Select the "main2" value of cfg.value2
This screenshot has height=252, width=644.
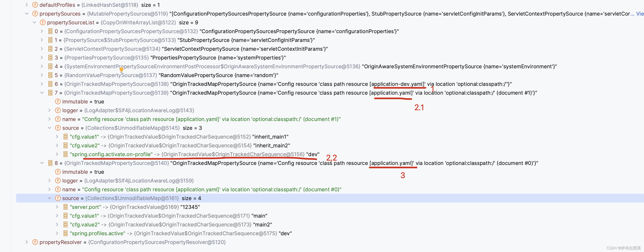point(263,224)
